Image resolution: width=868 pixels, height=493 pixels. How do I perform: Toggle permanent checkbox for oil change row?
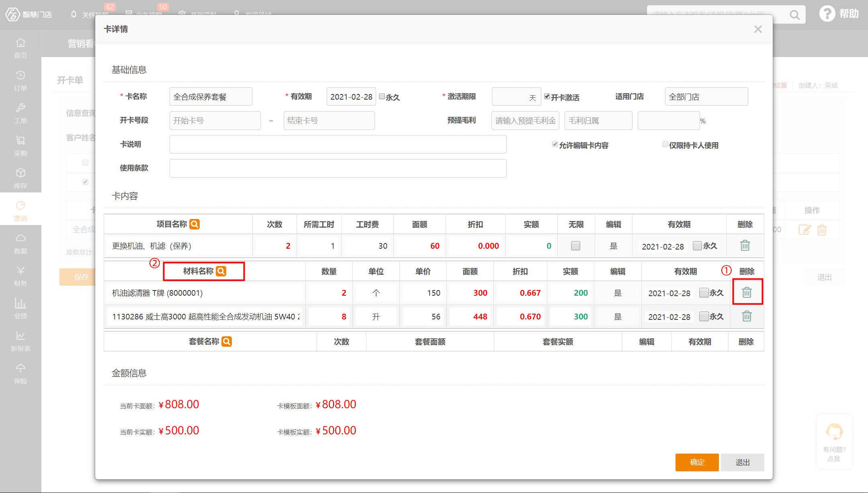[697, 245]
